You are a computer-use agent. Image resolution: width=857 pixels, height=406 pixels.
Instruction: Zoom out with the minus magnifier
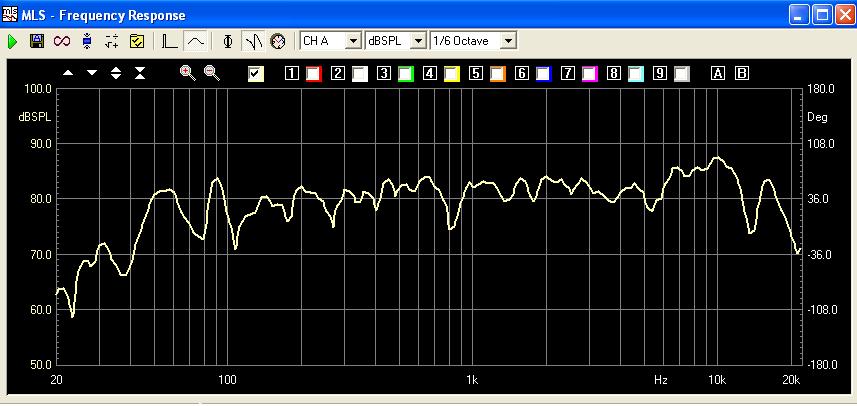(211, 73)
